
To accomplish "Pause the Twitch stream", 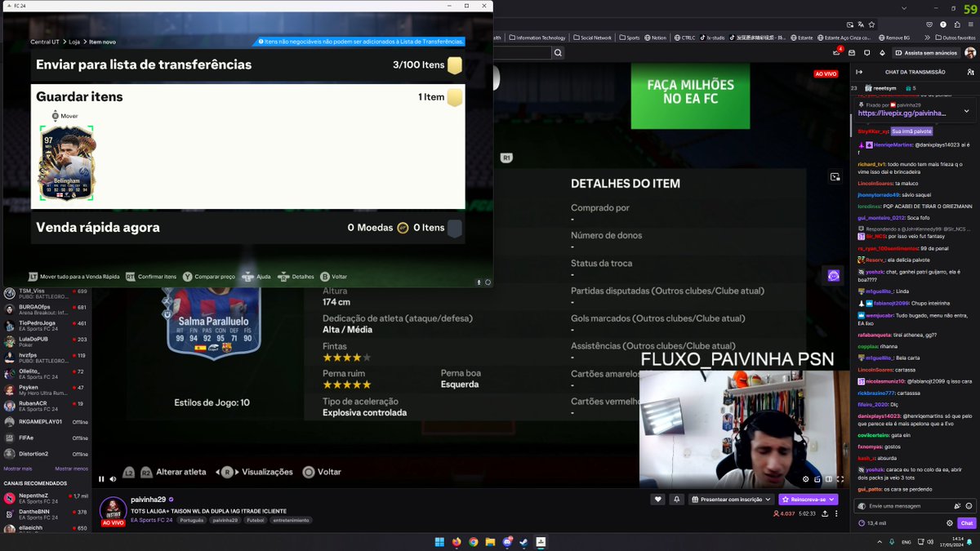I will click(x=101, y=479).
